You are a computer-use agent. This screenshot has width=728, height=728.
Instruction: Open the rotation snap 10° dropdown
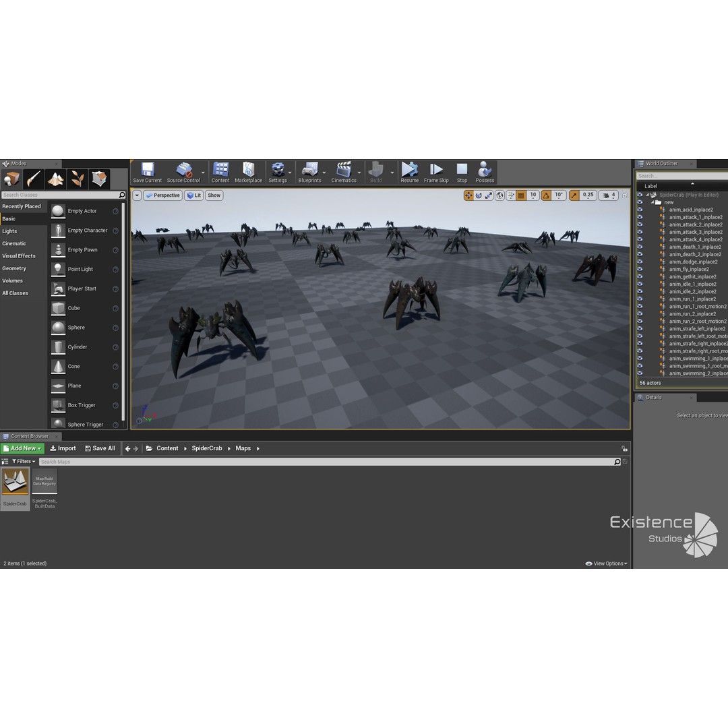coord(559,195)
